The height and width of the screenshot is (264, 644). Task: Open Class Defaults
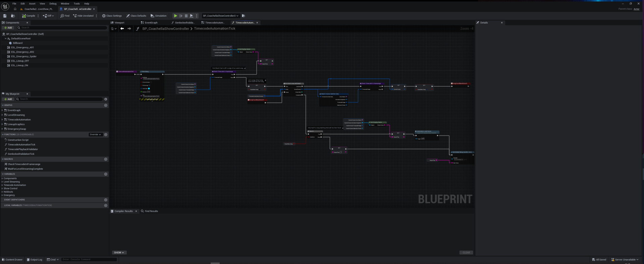[x=136, y=16]
